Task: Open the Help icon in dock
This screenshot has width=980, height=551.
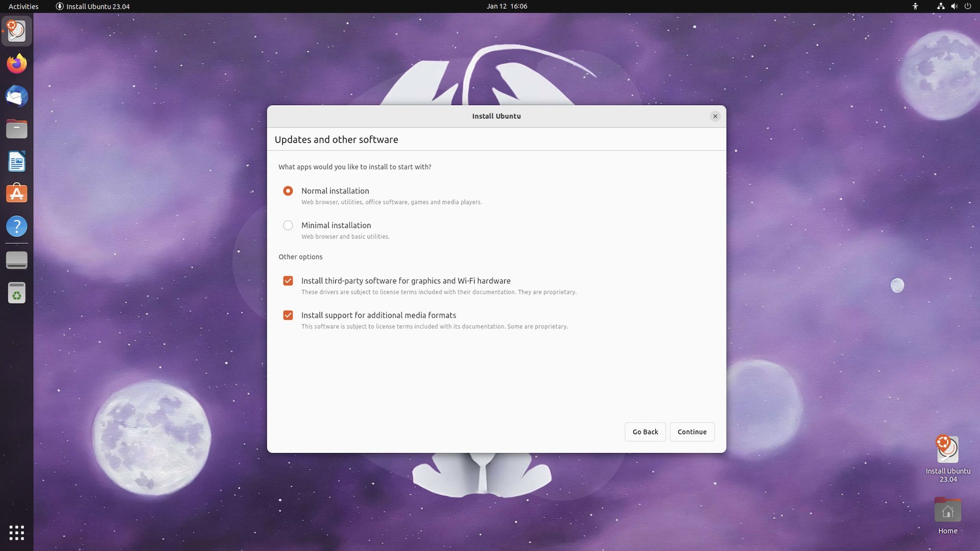Action: pos(17,227)
